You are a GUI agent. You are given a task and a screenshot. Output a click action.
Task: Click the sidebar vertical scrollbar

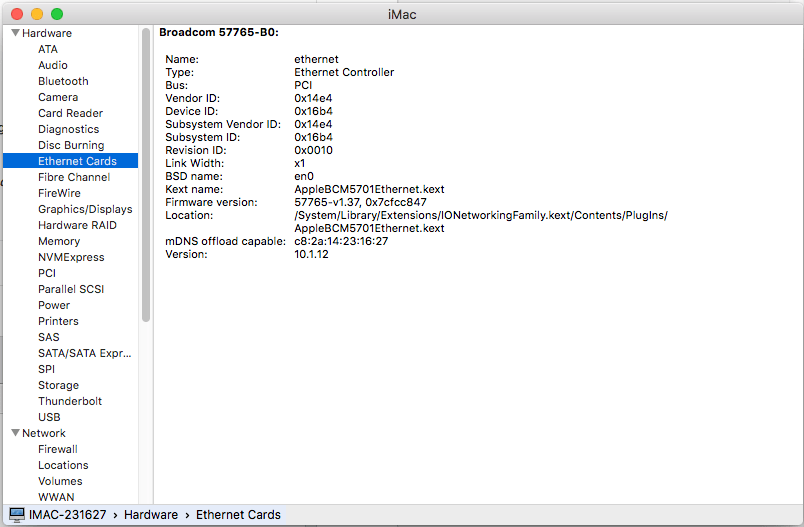point(146,175)
